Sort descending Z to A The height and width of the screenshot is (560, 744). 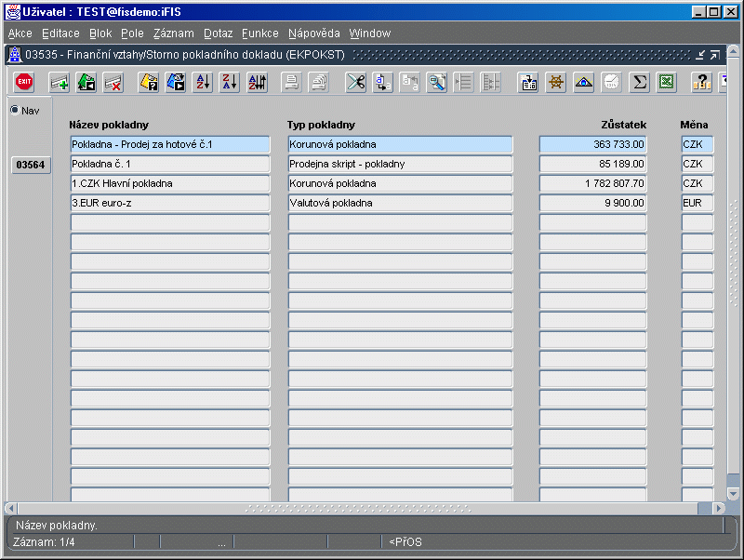point(230,82)
